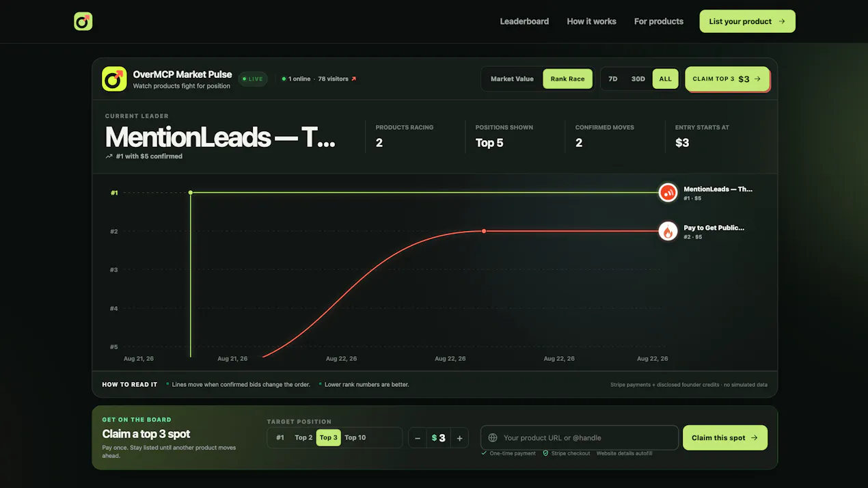Image resolution: width=868 pixels, height=488 pixels.
Task: Click the OverMCP logo in the header
Action: click(83, 21)
